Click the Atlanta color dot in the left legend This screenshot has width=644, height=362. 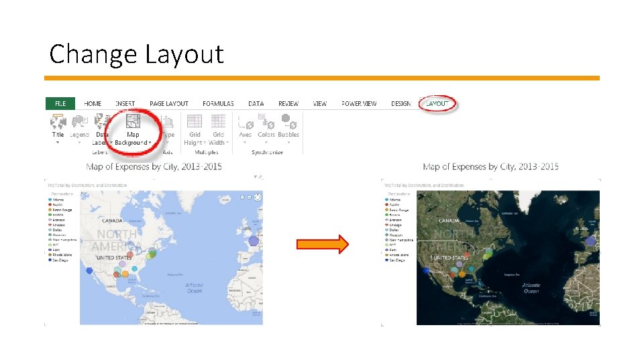50,200
